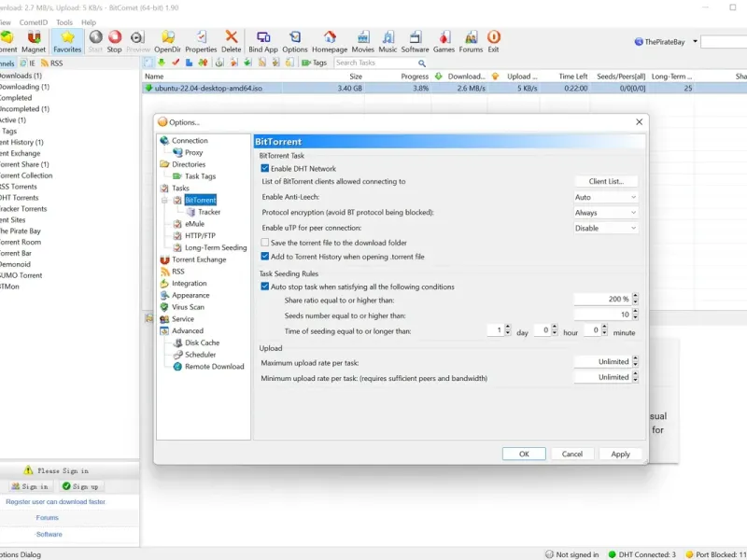Confirm Options dialog with OK
The image size is (747, 560).
click(524, 454)
